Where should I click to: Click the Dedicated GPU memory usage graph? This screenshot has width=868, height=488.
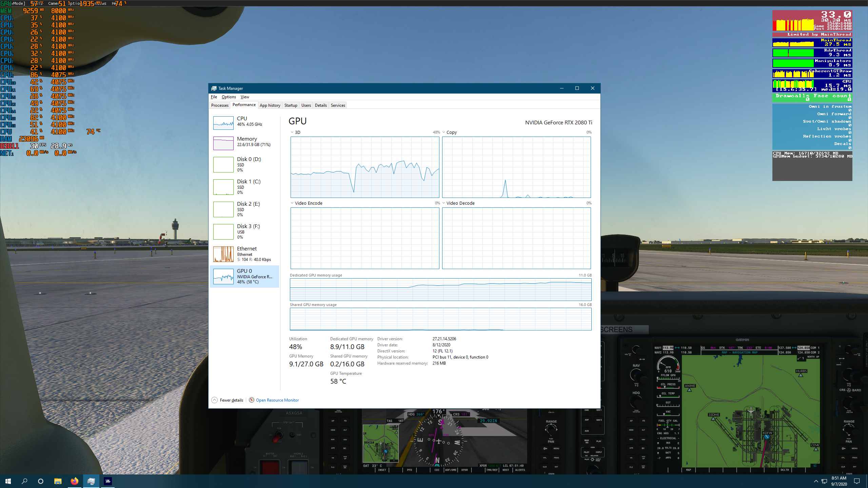(x=440, y=290)
